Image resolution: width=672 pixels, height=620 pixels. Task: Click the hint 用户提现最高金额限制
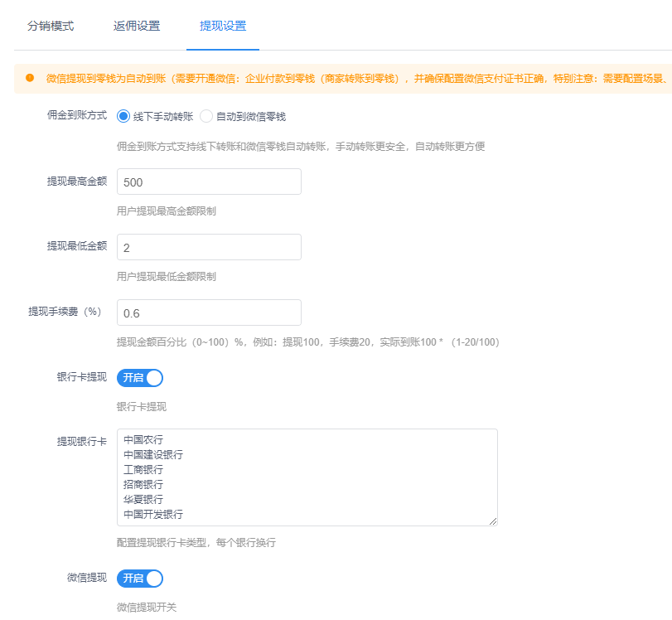(x=167, y=211)
